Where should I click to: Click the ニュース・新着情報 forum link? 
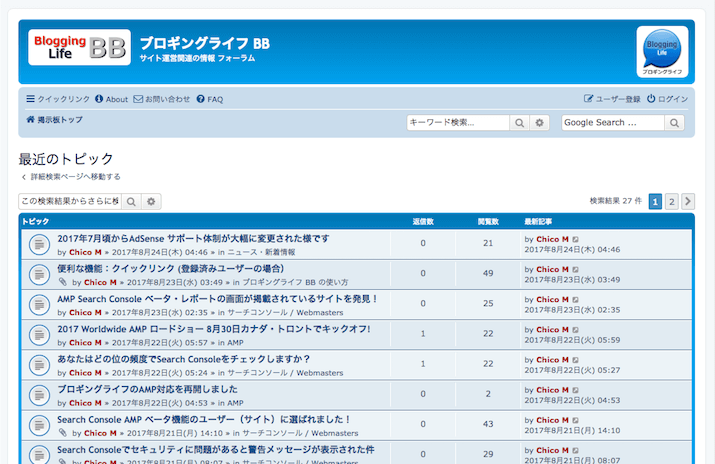261,252
